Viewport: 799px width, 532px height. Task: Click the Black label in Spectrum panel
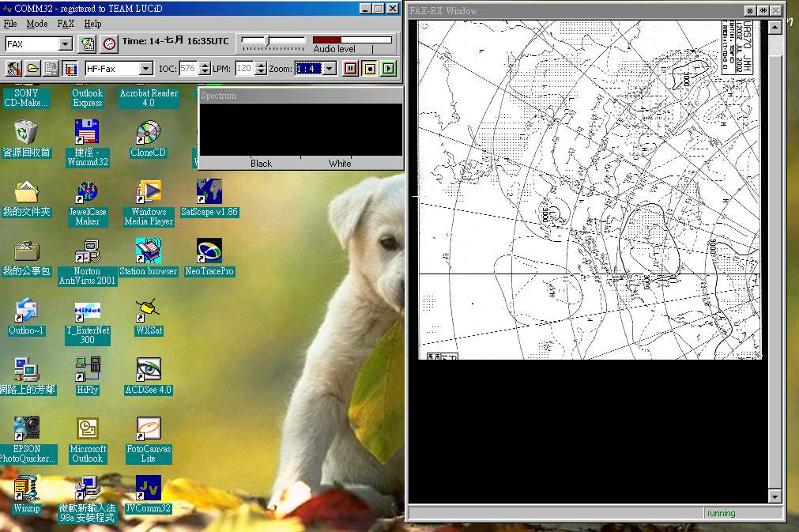point(261,164)
